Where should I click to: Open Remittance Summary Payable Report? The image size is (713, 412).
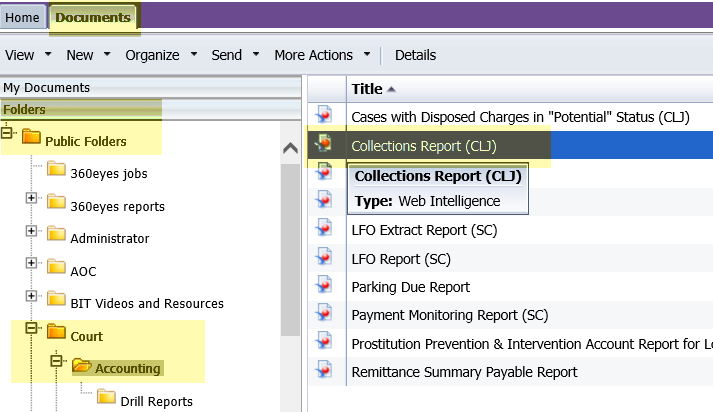click(464, 372)
